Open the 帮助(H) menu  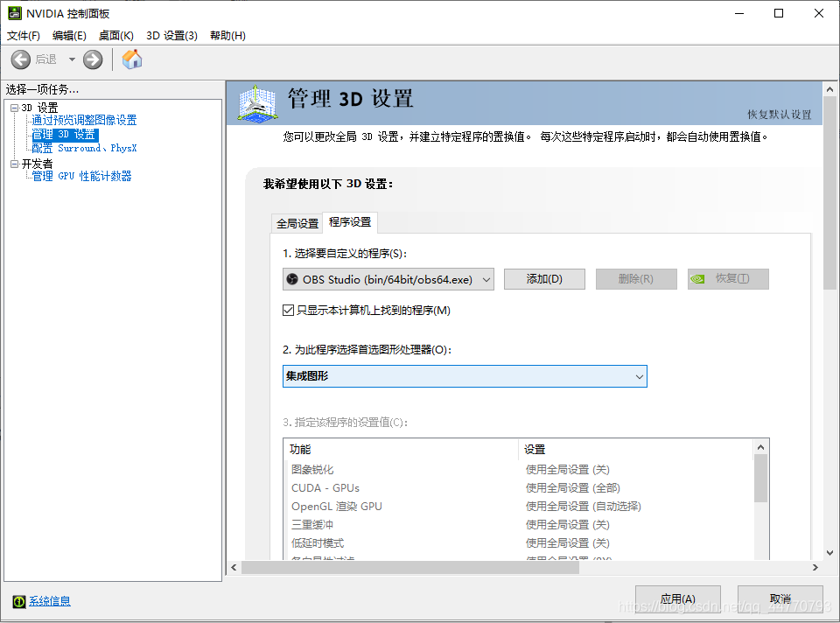227,35
